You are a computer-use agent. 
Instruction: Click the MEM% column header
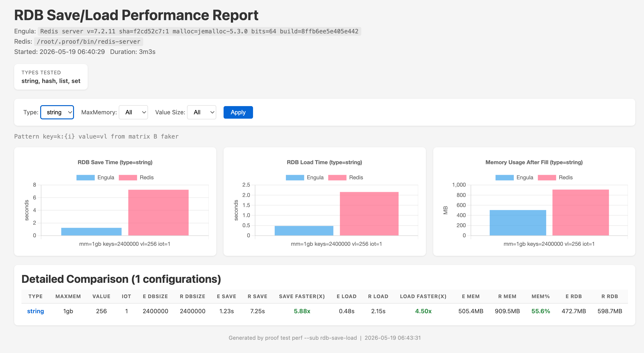tap(541, 297)
